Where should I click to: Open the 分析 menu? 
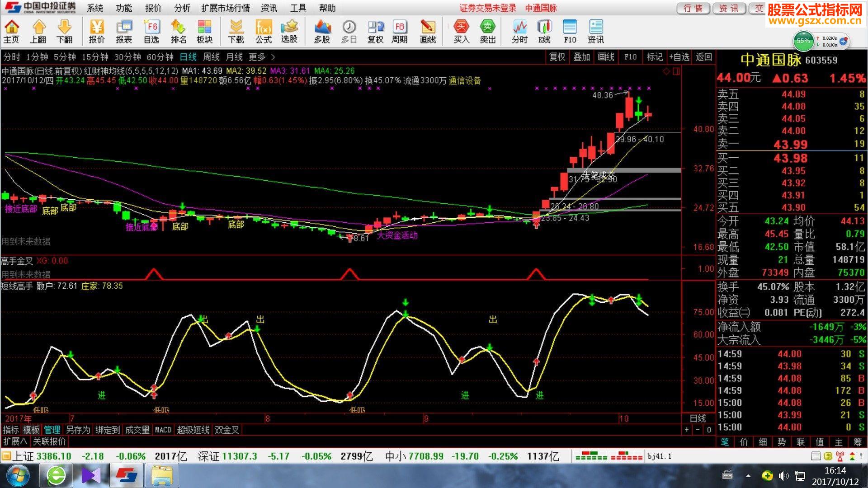click(x=182, y=8)
